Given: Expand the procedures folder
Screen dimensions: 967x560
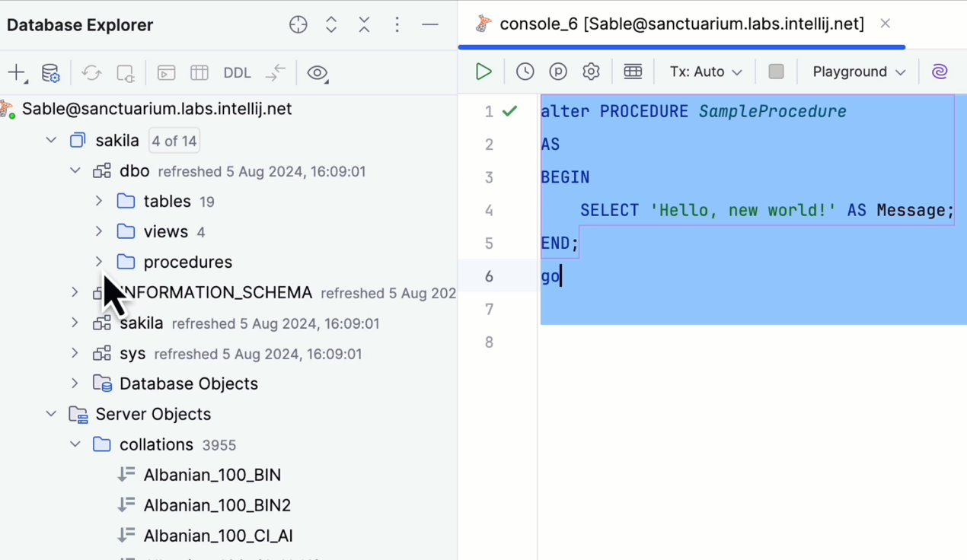Looking at the screenshot, I should tap(99, 262).
